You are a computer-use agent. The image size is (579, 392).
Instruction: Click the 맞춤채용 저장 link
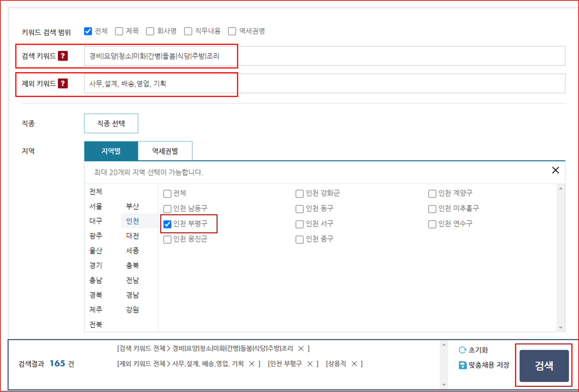click(x=489, y=365)
